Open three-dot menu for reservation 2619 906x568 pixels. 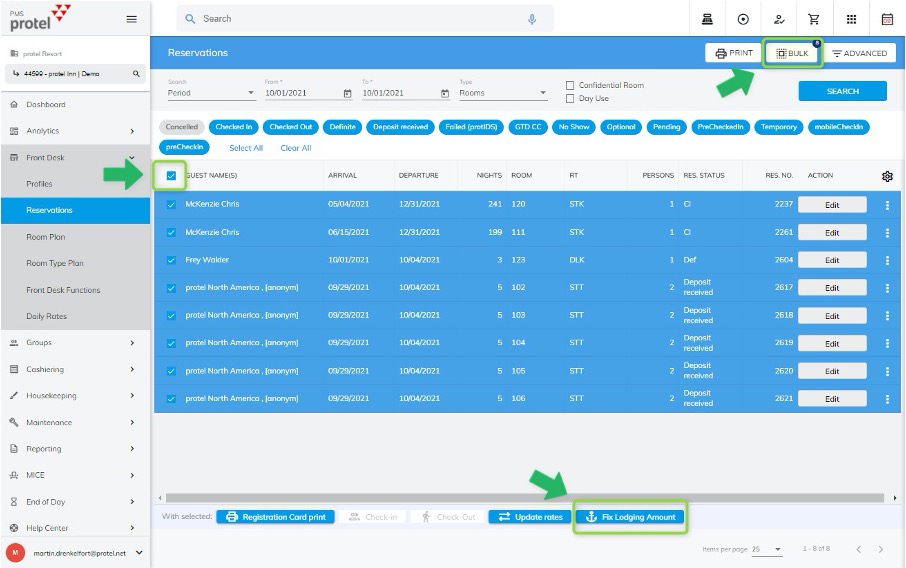(888, 344)
